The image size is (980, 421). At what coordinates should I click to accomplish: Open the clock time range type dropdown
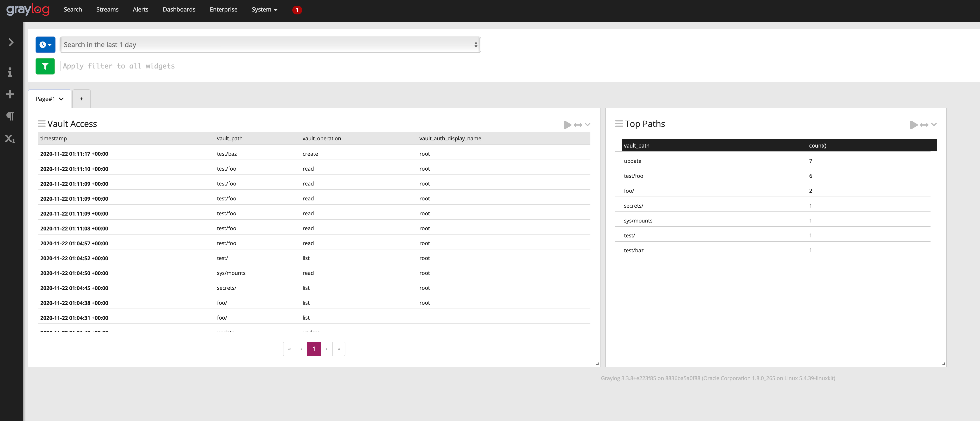[45, 45]
